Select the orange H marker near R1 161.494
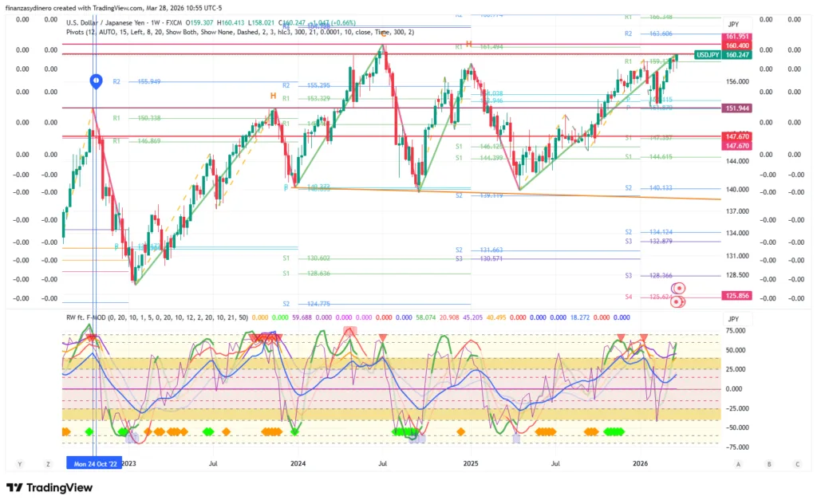817x504 pixels. click(468, 43)
